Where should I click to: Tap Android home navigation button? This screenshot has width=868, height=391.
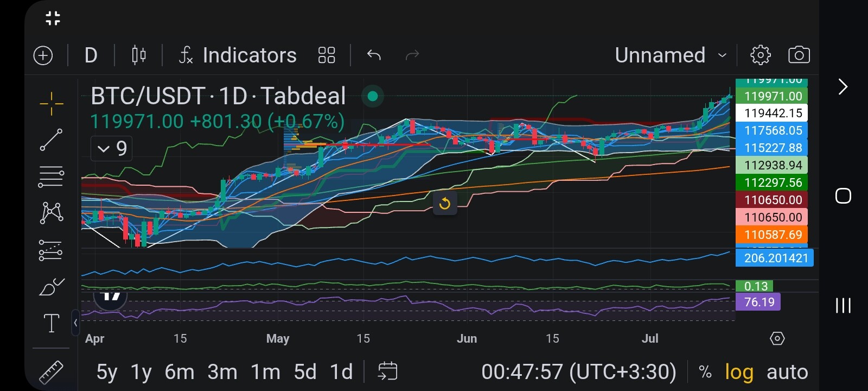(843, 196)
